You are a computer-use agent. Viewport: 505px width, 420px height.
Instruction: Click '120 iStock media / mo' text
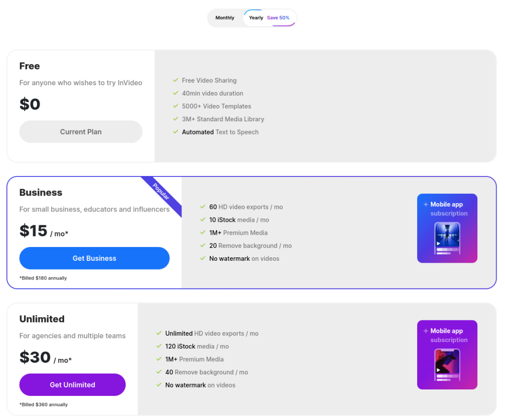click(x=197, y=346)
